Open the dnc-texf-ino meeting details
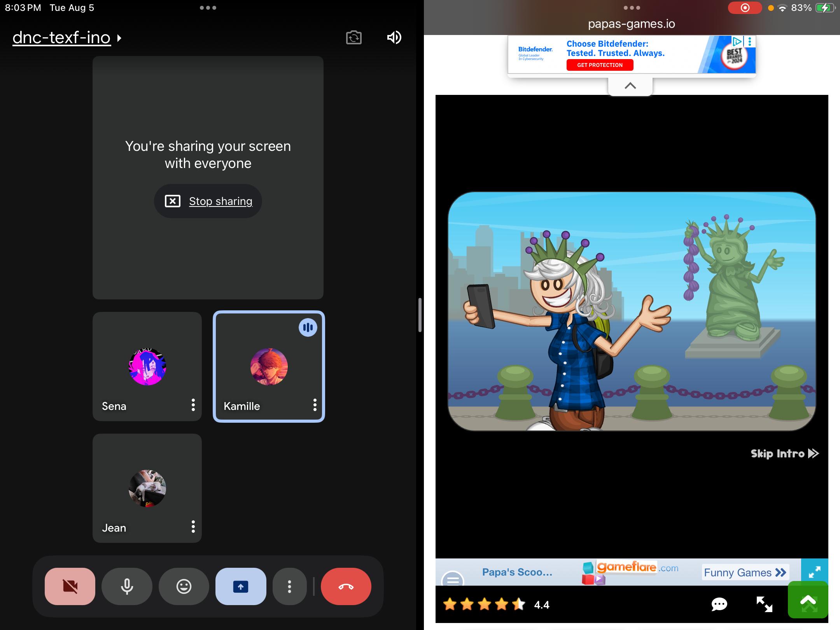This screenshot has height=630, width=840. tap(67, 38)
